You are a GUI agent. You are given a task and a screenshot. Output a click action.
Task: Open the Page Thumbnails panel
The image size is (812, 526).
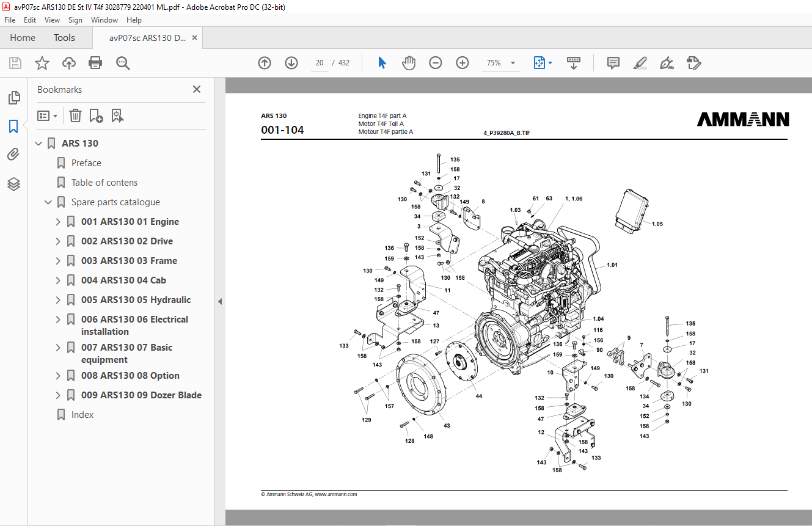(13, 98)
